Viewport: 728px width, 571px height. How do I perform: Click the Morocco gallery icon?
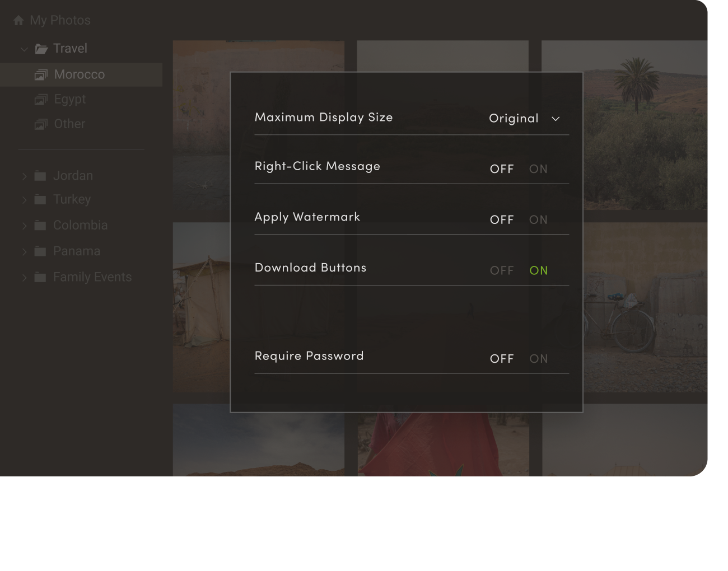click(x=41, y=74)
